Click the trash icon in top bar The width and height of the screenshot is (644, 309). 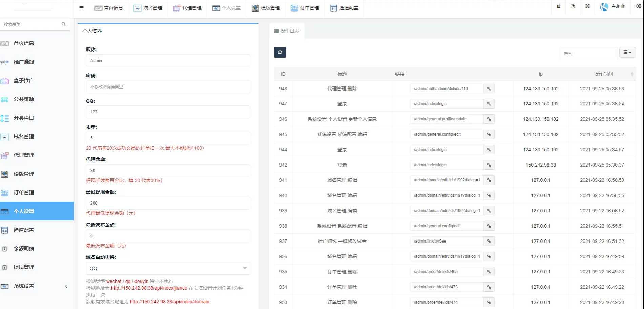pos(559,6)
